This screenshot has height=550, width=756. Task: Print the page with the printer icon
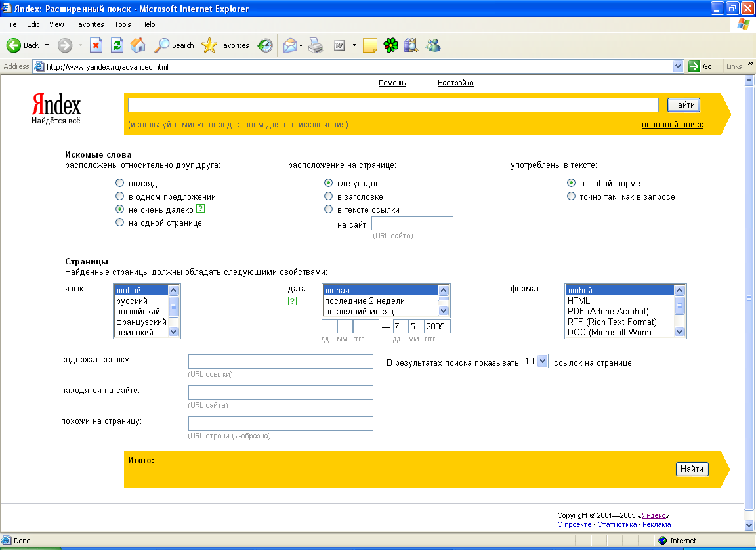316,45
